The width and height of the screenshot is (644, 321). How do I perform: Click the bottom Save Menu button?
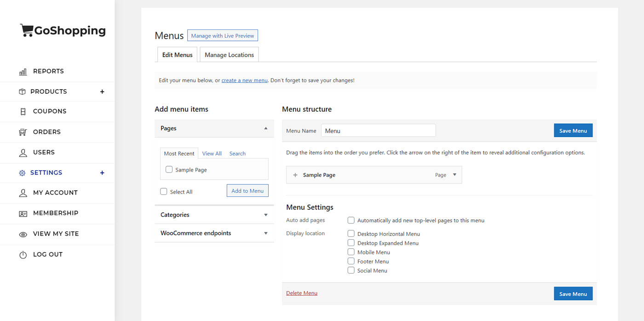click(x=573, y=294)
